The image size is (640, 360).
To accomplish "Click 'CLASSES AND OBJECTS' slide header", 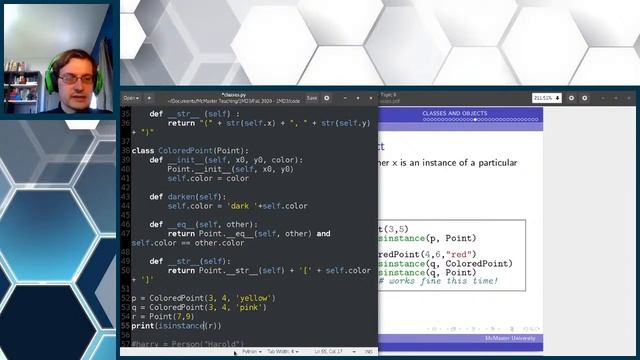I will tap(455, 113).
